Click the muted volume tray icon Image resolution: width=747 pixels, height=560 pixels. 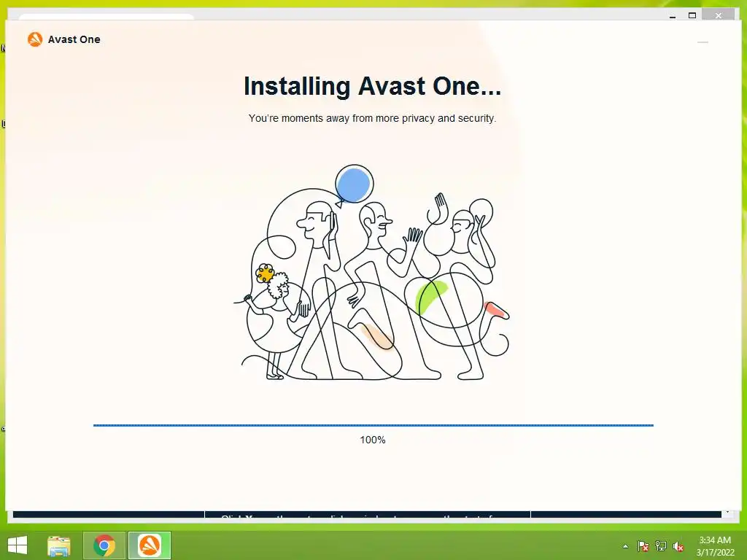[x=678, y=546]
